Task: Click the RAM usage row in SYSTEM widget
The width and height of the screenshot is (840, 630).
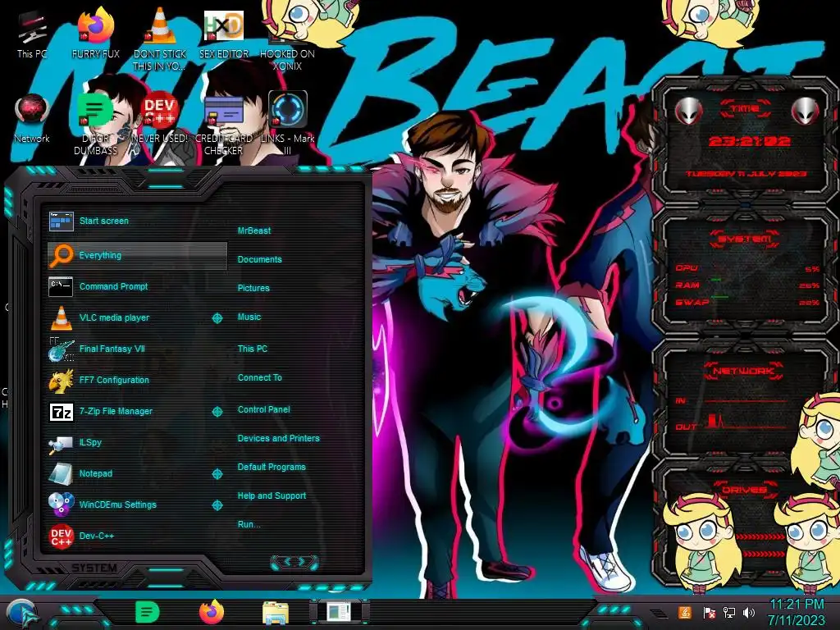Action: tap(746, 285)
